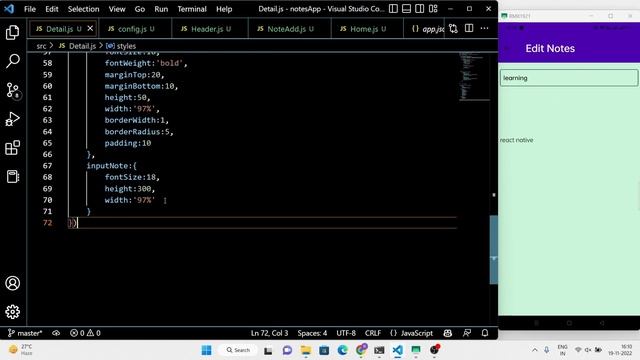640x360 pixels.
Task: Open the Selection menu
Action: click(x=83, y=9)
